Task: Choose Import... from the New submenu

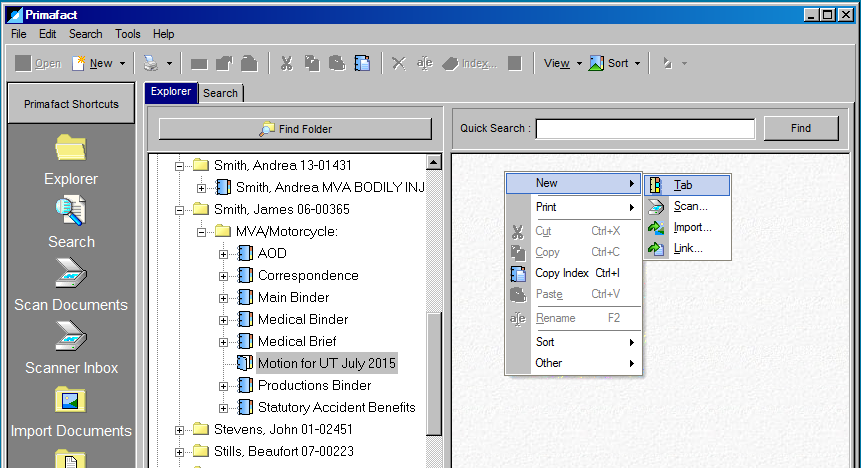Action: [x=687, y=227]
